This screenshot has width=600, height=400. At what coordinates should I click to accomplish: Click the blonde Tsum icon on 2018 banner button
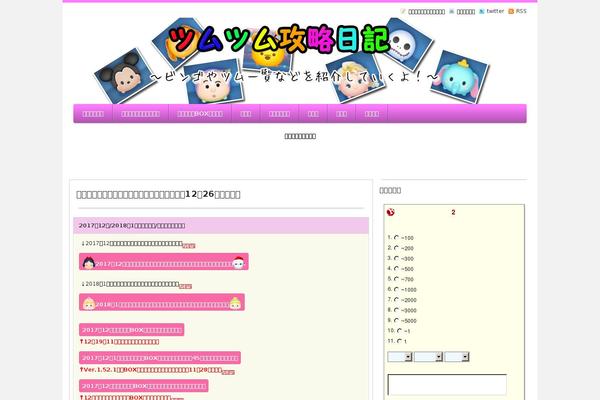click(x=88, y=303)
